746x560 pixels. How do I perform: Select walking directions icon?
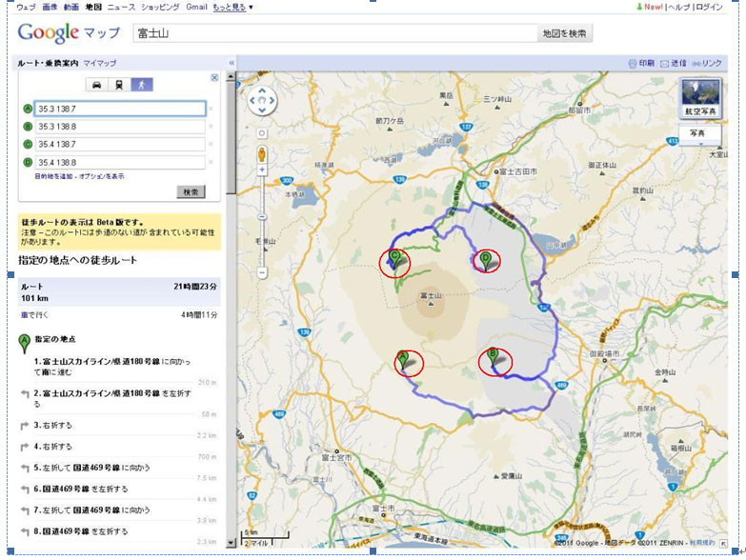(142, 85)
